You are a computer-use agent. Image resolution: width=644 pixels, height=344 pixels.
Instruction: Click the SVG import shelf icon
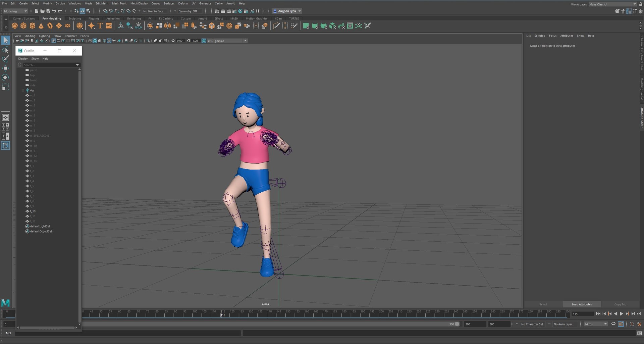tap(109, 26)
